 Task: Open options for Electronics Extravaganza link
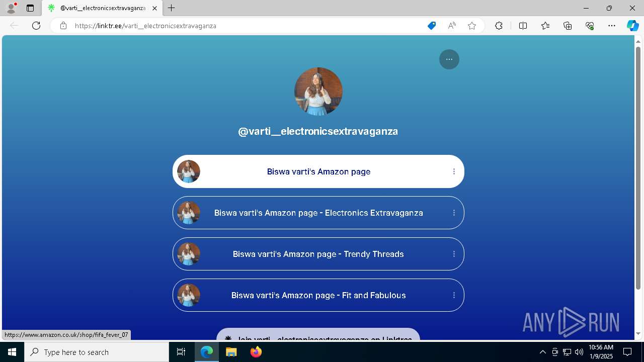click(x=454, y=213)
